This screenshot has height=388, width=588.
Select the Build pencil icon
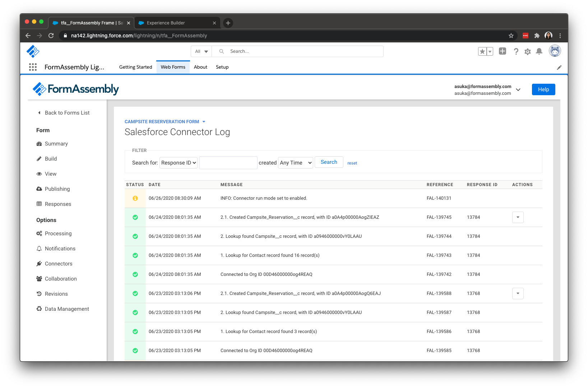(40, 158)
